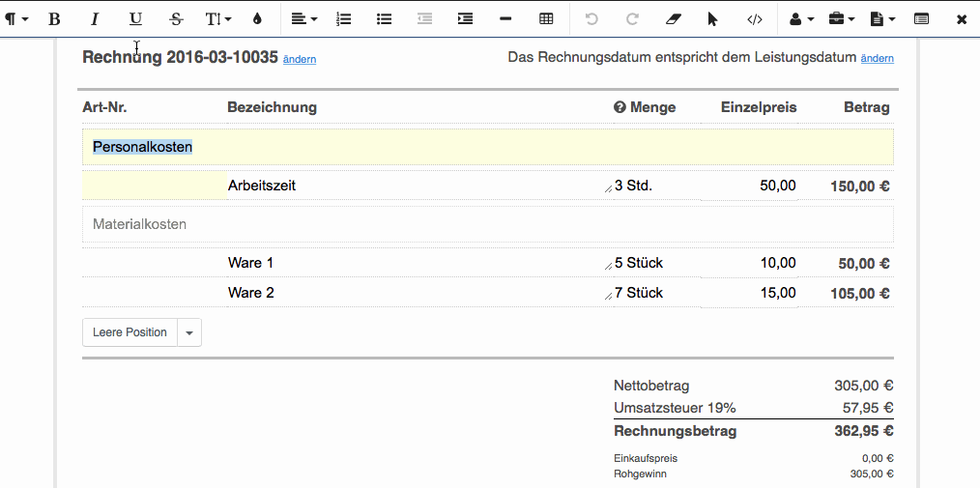
Task: Open the document dropdown menu
Action: point(882,19)
